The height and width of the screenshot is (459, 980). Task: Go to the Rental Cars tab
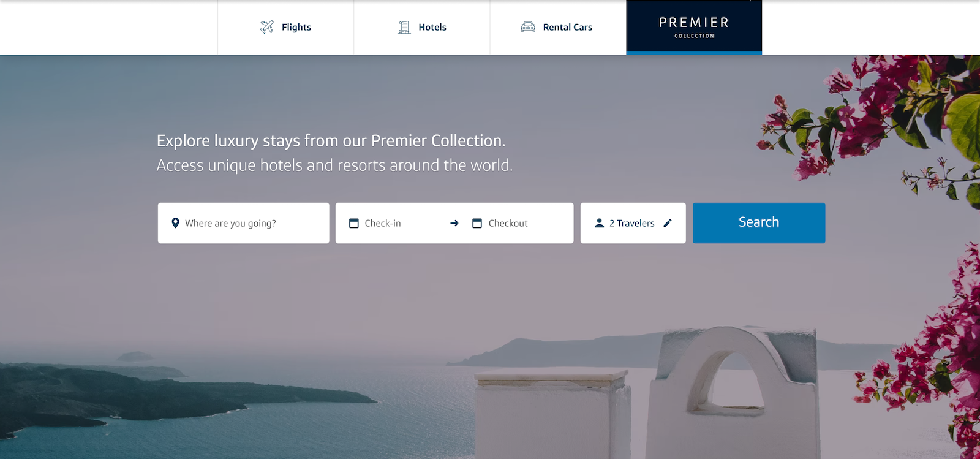(558, 27)
